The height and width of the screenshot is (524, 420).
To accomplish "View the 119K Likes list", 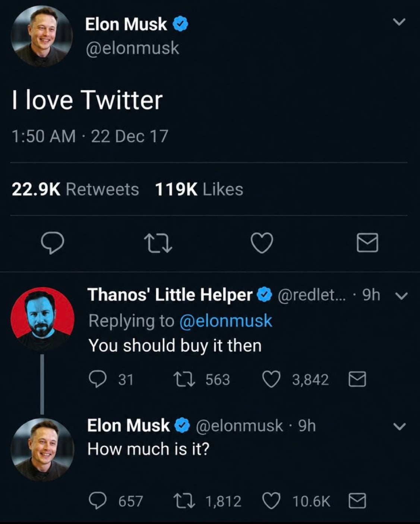I will coord(199,189).
